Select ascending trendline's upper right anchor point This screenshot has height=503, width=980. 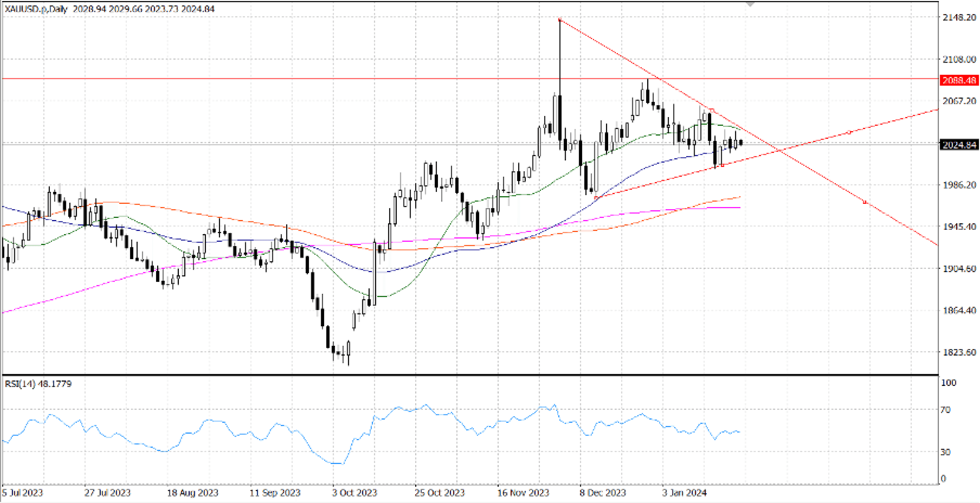(849, 133)
